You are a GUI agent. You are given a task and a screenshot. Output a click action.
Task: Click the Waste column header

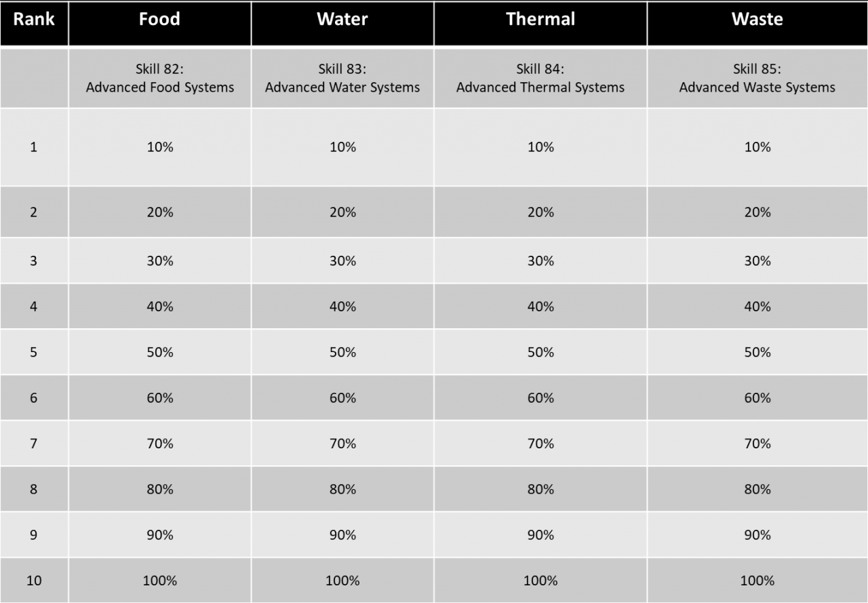coord(757,19)
